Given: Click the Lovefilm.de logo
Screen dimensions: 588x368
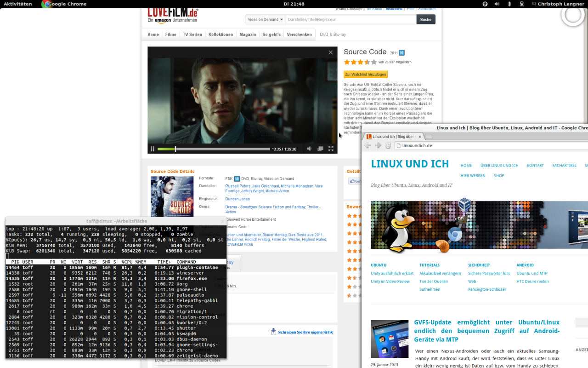Looking at the screenshot, I should (x=173, y=15).
